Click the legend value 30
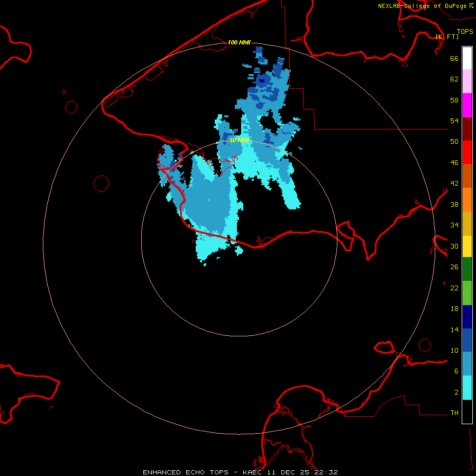The height and width of the screenshot is (476, 476). tap(454, 246)
